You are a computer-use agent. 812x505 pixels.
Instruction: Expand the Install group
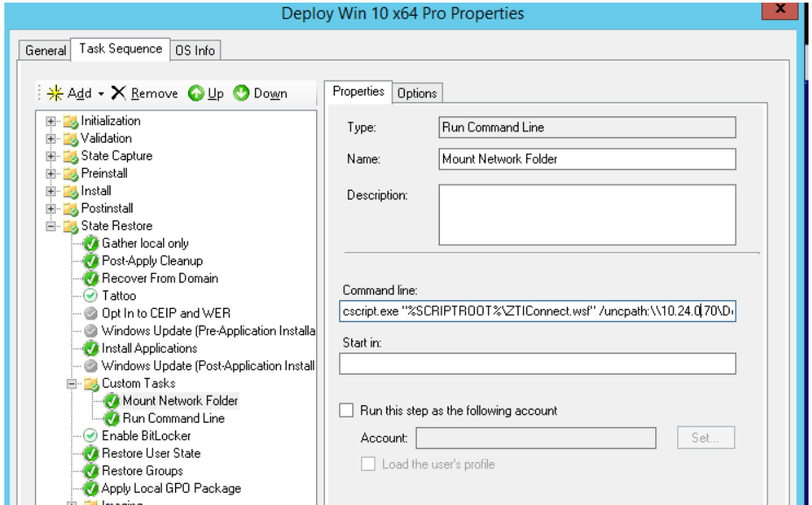tap(51, 192)
